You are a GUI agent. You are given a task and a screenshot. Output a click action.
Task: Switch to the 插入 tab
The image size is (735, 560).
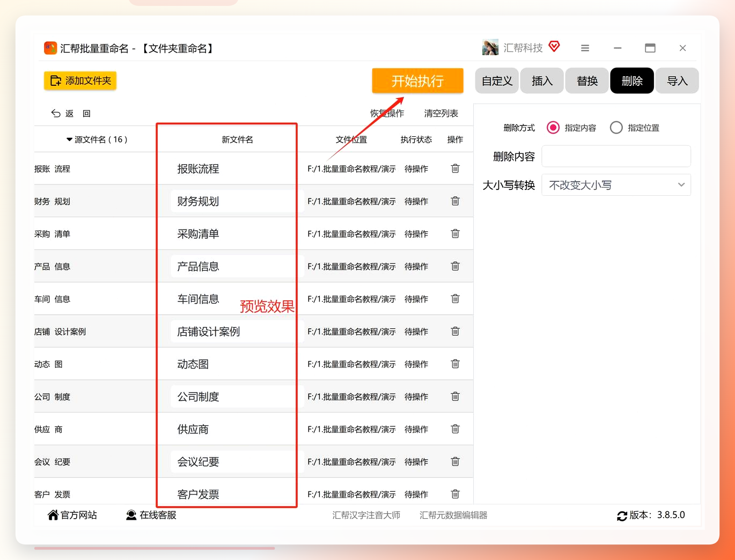coord(542,81)
